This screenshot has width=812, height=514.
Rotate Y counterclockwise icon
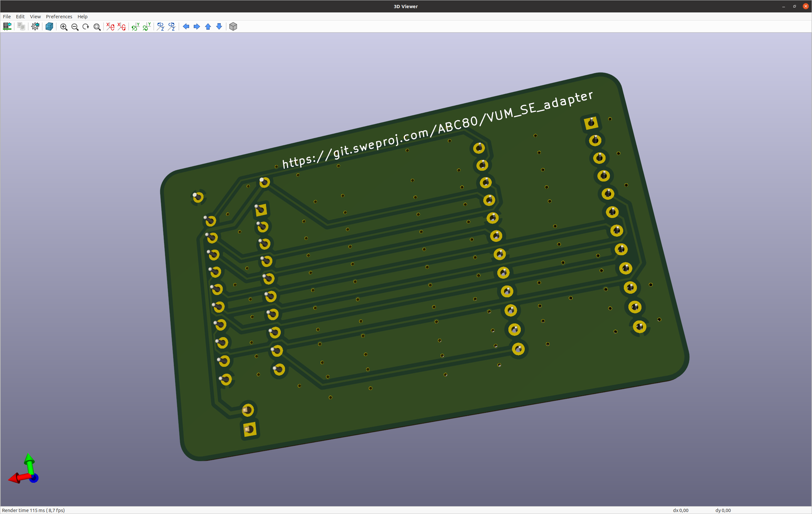coord(147,27)
